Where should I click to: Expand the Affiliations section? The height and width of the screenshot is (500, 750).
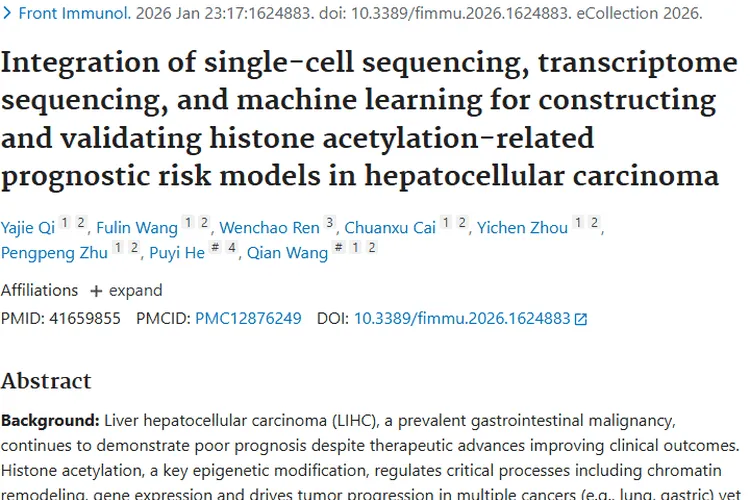(126, 290)
